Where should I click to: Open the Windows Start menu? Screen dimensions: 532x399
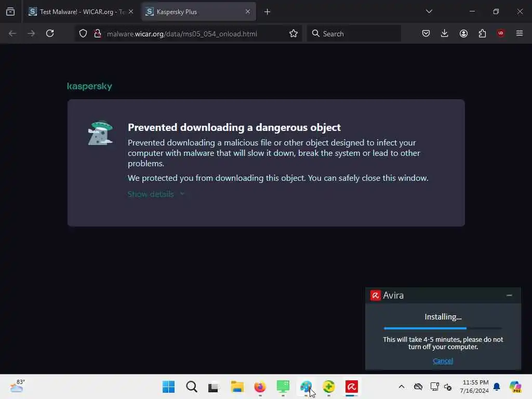[169, 387]
